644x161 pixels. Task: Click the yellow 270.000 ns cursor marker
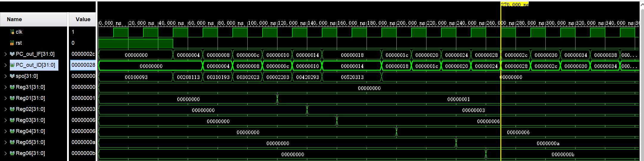[515, 4]
